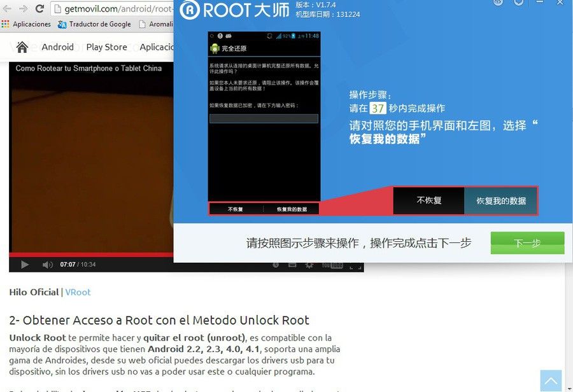This screenshot has width=573, height=392.
Task: Go back with Chrome's back arrow
Action: pyautogui.click(x=7, y=8)
